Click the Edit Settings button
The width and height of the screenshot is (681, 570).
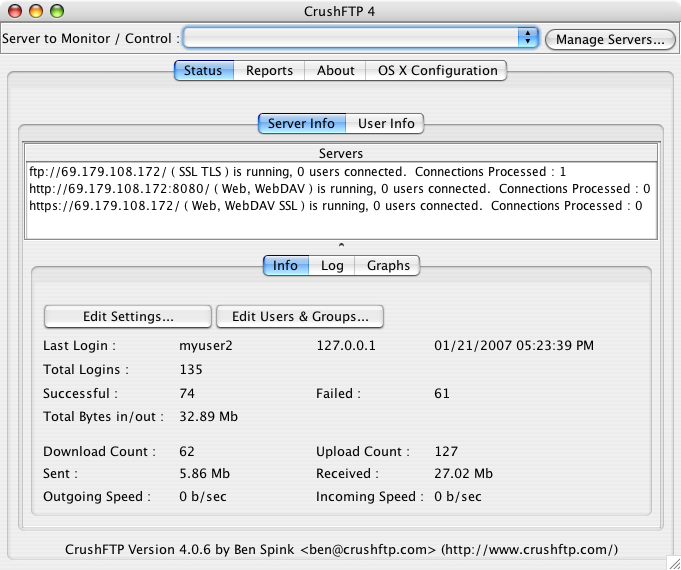coord(128,316)
